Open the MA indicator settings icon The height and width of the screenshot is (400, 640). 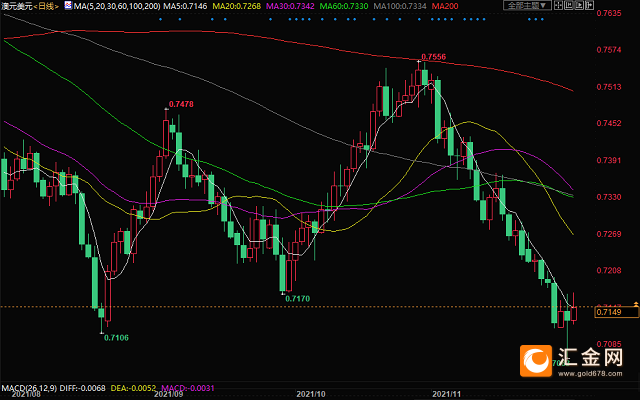coord(68,6)
